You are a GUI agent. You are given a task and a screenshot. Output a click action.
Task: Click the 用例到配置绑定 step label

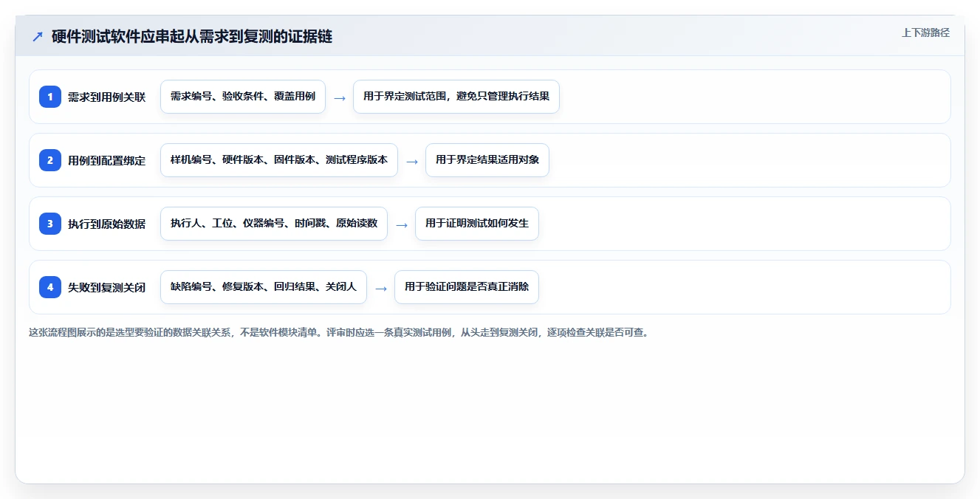pyautogui.click(x=107, y=160)
